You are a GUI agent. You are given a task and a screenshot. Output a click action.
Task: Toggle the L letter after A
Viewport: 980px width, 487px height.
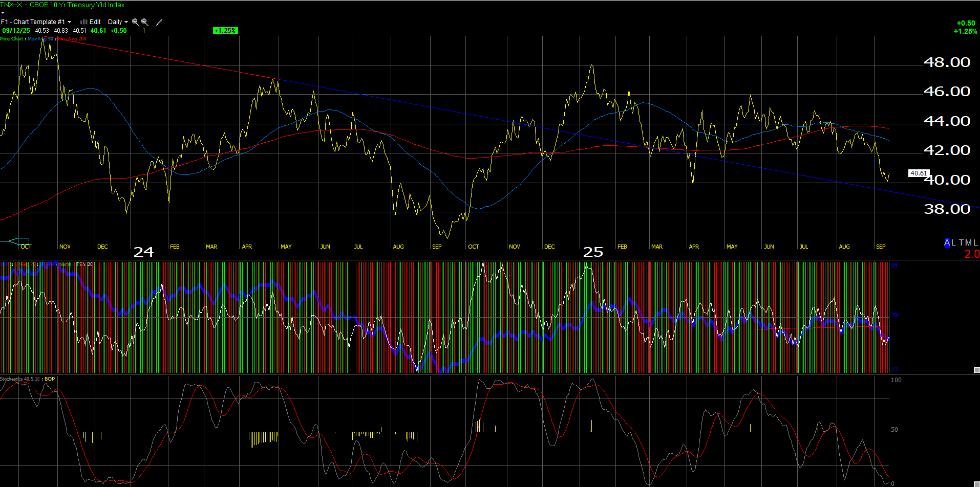(953, 242)
